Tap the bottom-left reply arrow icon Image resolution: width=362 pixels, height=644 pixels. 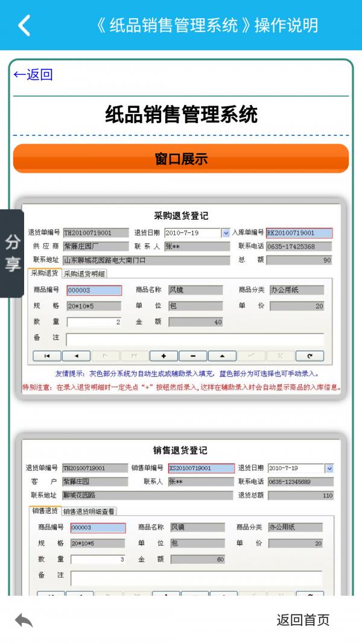(24, 620)
